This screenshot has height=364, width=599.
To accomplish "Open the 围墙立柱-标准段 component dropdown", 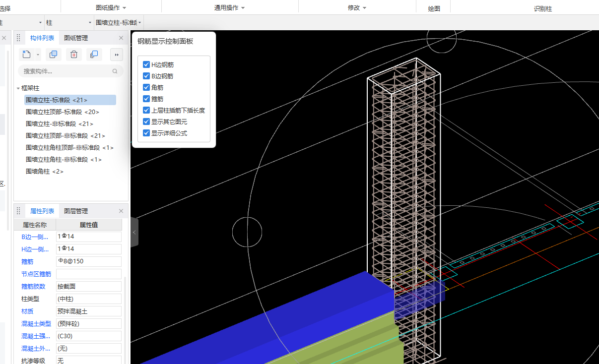I will click(x=119, y=23).
